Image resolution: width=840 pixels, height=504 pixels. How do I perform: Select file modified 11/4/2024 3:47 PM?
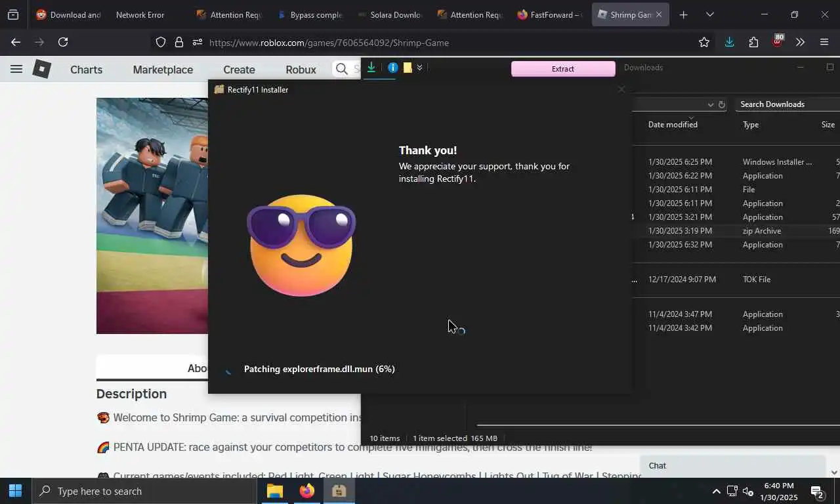click(x=736, y=314)
